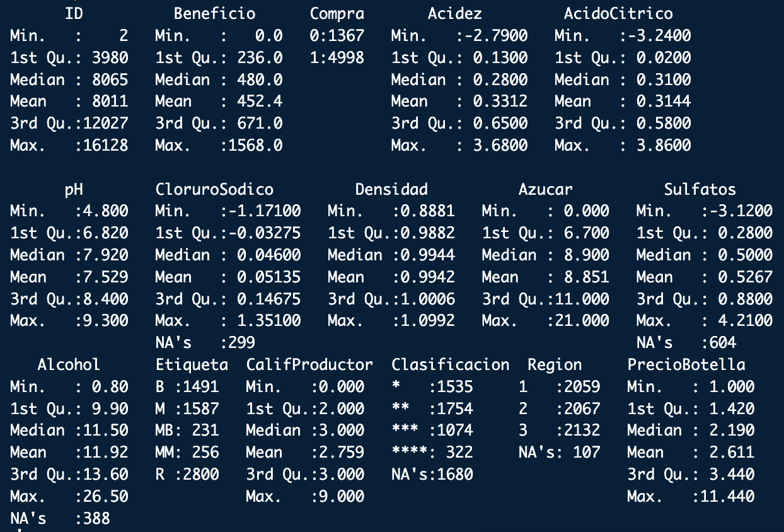This screenshot has height=532, width=784.
Task: Click the Sulfatos column header
Action: (x=700, y=189)
